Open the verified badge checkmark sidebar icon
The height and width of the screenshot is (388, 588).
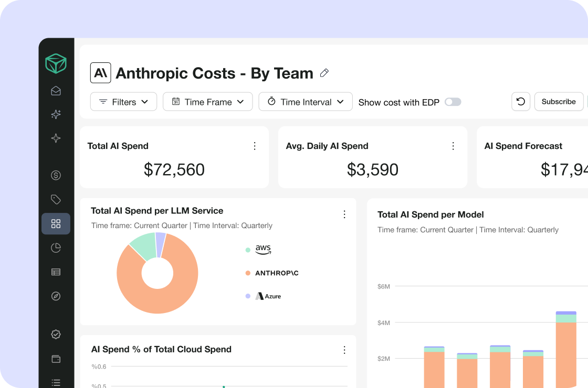click(56, 334)
